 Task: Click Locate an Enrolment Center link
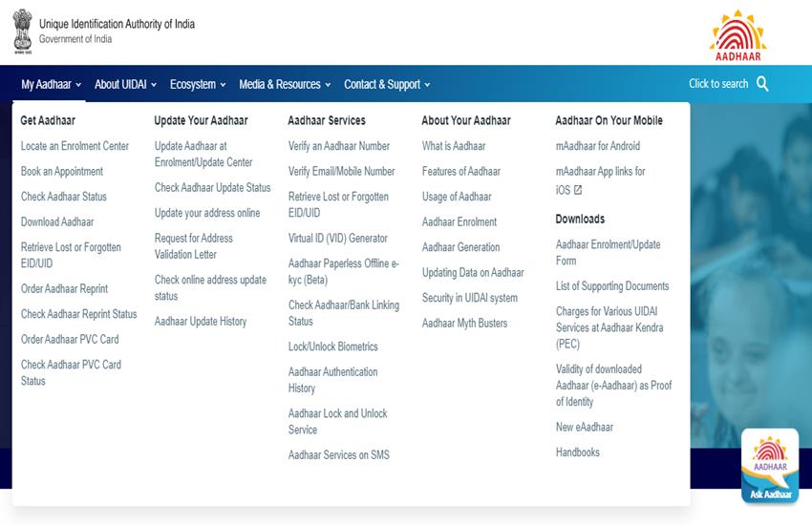(x=75, y=146)
